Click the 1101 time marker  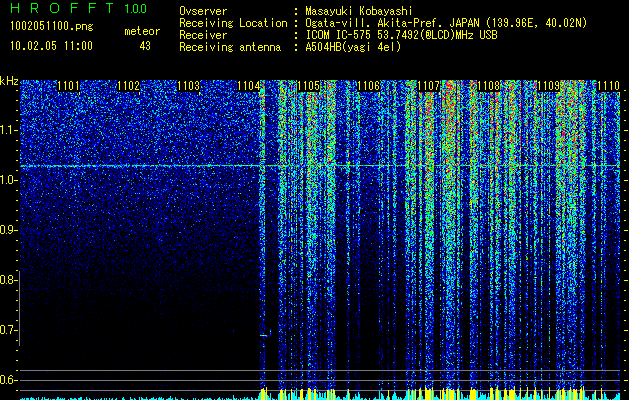coord(69,86)
